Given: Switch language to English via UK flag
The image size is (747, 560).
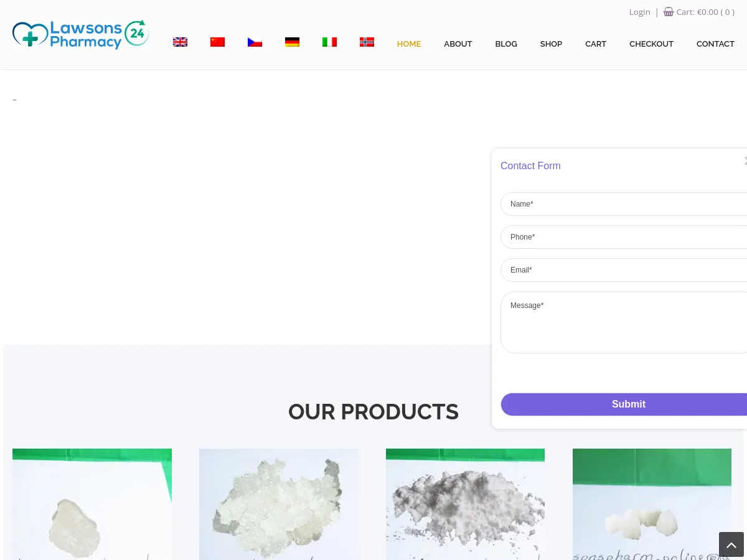Looking at the screenshot, I should [x=180, y=42].
